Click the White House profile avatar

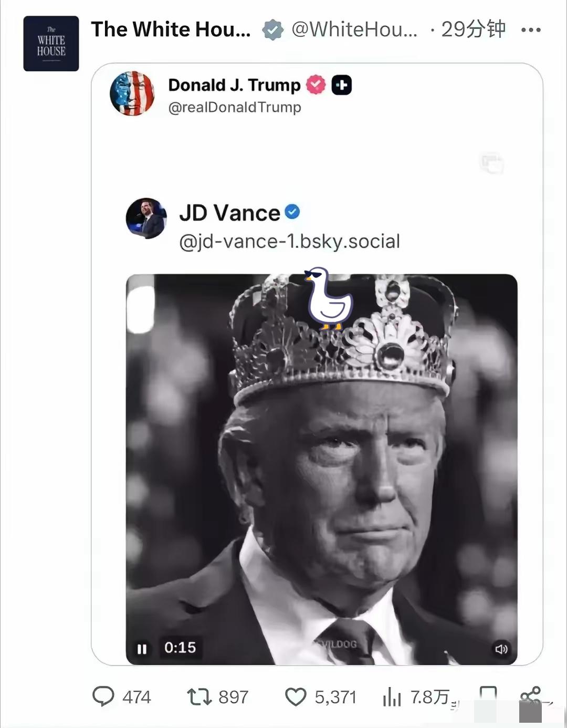coord(51,44)
